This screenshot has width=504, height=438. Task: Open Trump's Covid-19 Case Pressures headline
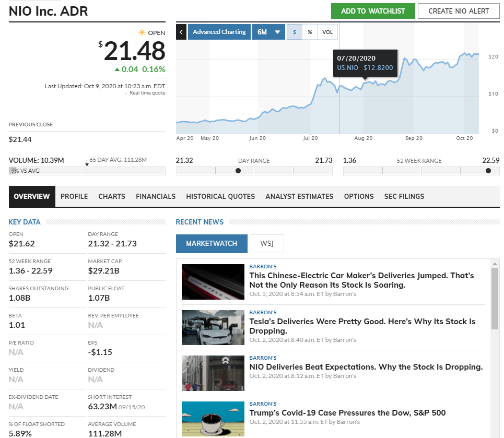coord(347,413)
